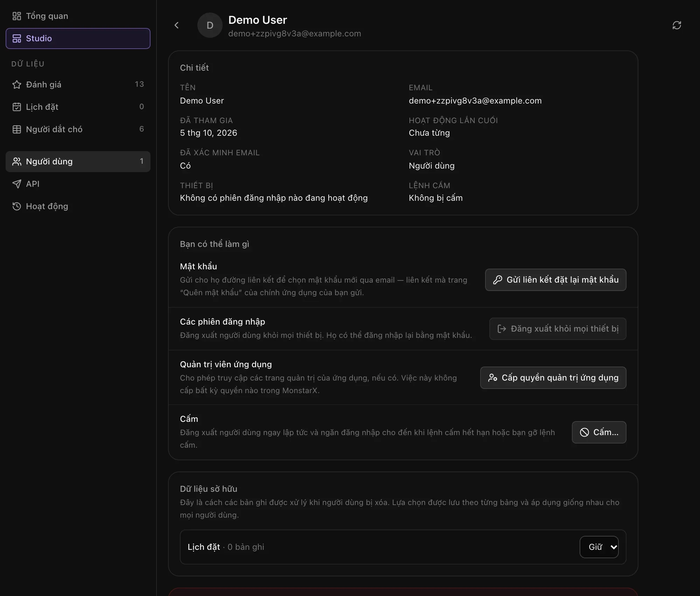
Task: Click the join date 5 thg 10, 2026
Action: [208, 133]
